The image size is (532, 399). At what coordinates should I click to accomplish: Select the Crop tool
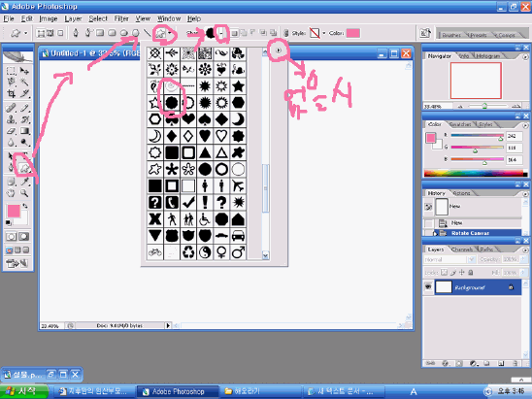tap(12, 93)
